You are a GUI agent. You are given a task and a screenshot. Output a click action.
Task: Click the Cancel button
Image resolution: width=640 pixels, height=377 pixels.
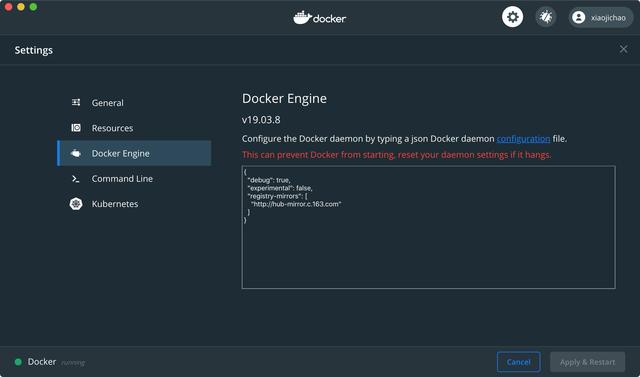(x=518, y=362)
